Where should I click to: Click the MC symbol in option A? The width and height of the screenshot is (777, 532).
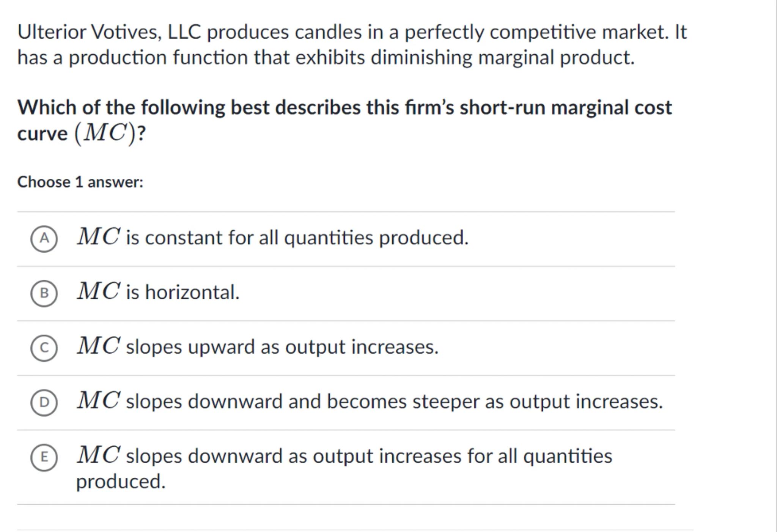tap(99, 236)
